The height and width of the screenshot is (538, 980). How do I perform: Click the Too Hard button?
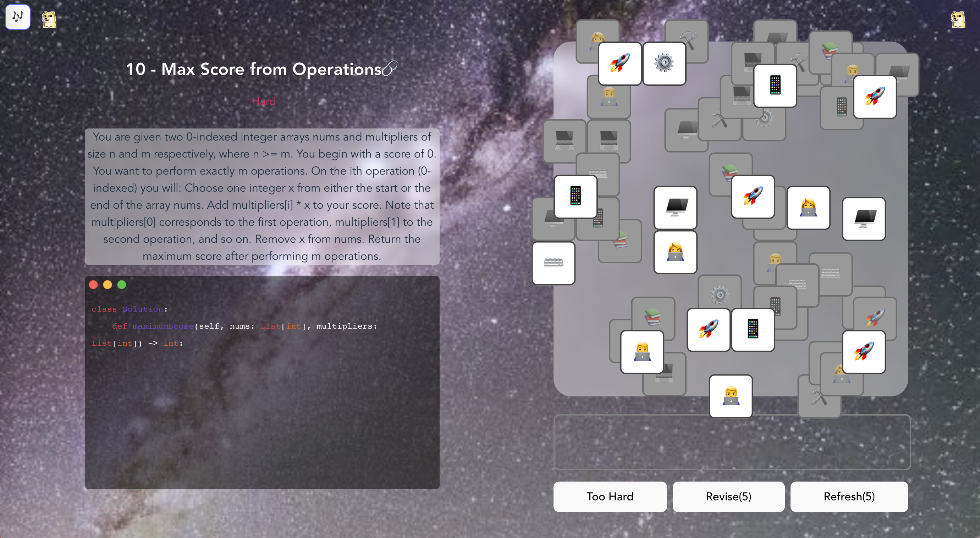[x=610, y=496]
